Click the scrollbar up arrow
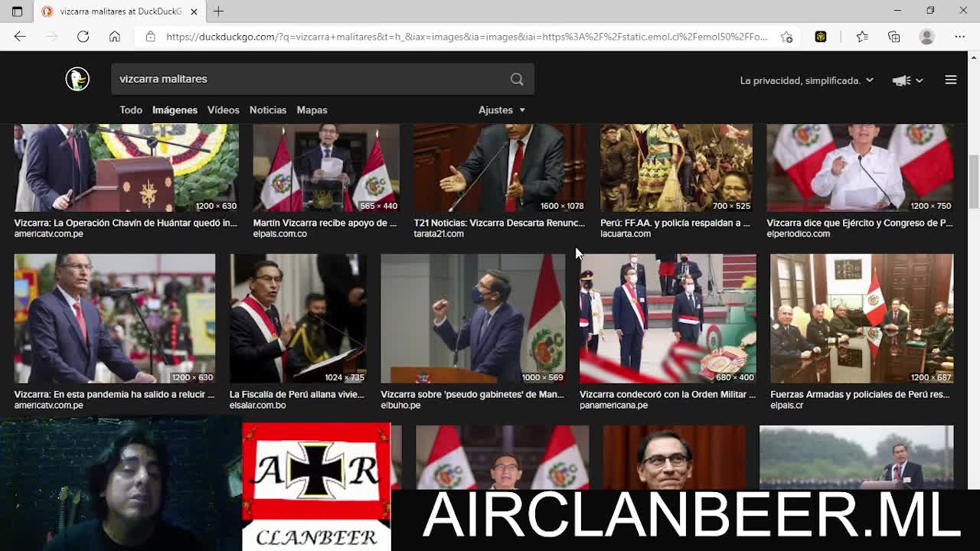 pyautogui.click(x=974, y=57)
